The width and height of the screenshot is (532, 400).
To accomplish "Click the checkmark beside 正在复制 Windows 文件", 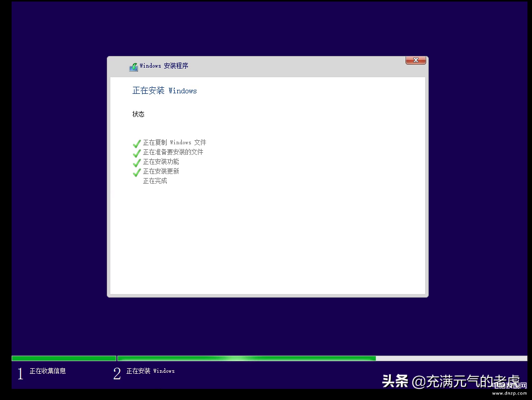I will [x=137, y=144].
